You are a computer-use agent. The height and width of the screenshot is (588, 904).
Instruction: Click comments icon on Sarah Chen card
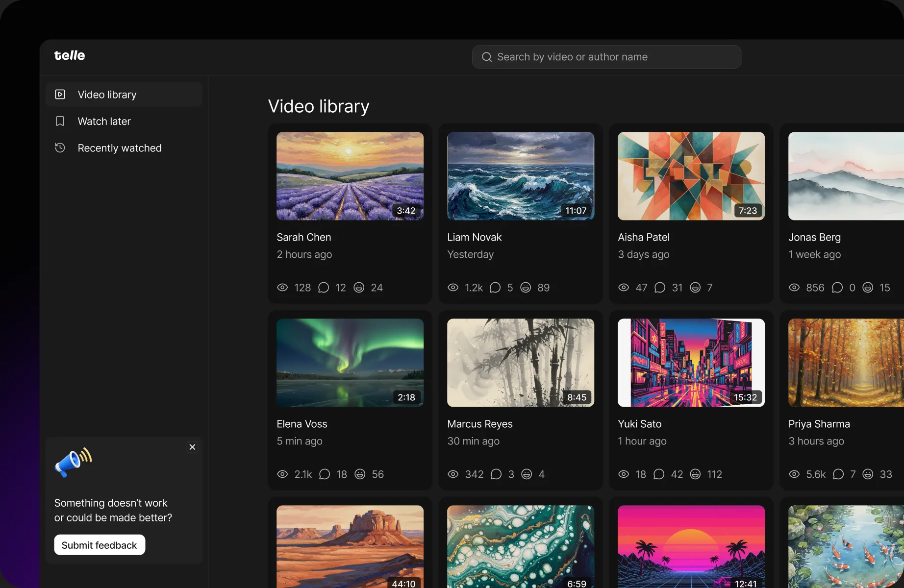[324, 288]
